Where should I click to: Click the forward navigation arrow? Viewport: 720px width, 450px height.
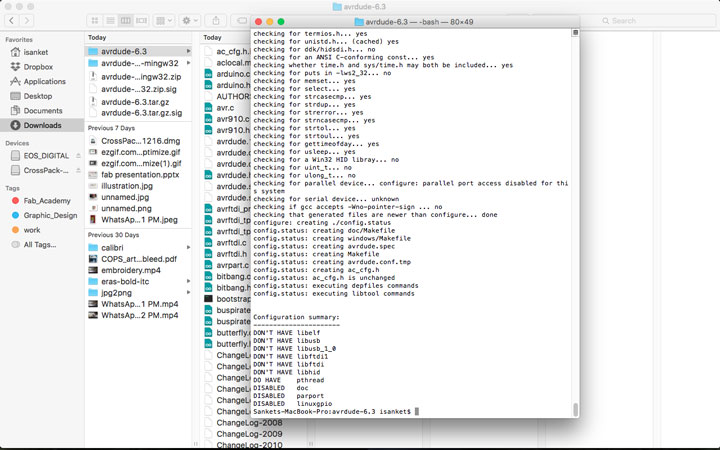pyautogui.click(x=27, y=21)
